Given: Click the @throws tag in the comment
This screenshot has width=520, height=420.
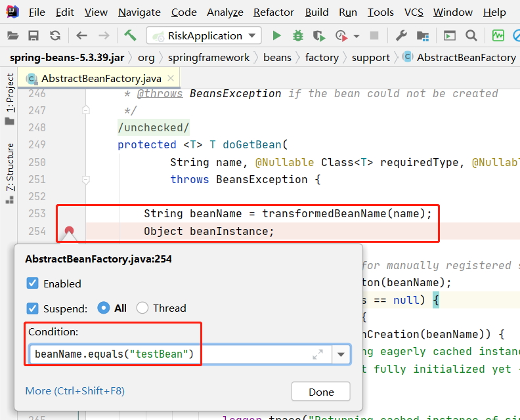Looking at the screenshot, I should (160, 94).
